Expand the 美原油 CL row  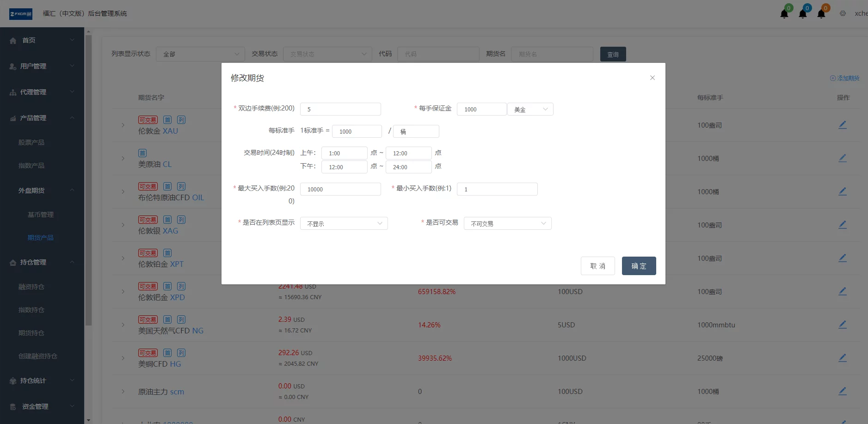pyautogui.click(x=123, y=159)
